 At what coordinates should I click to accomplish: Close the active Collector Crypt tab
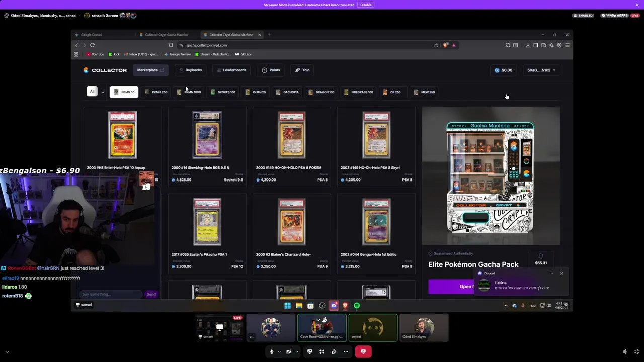pyautogui.click(x=259, y=35)
